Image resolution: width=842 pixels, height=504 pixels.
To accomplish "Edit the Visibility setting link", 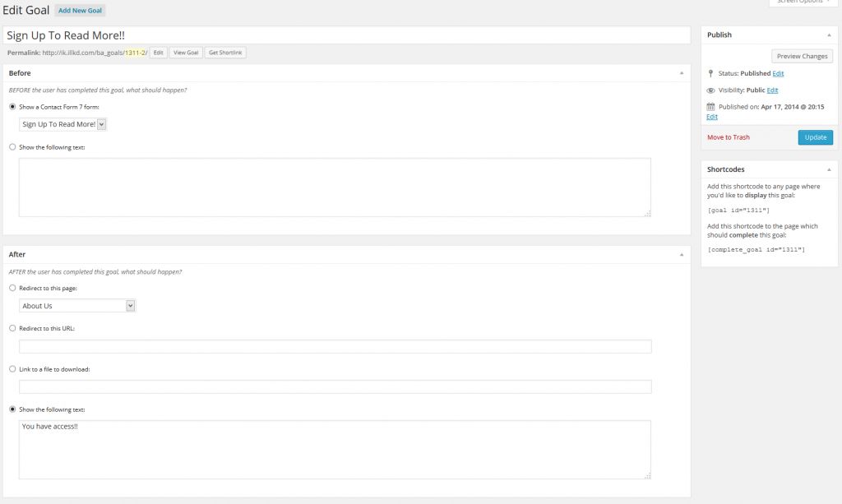I will pos(772,90).
